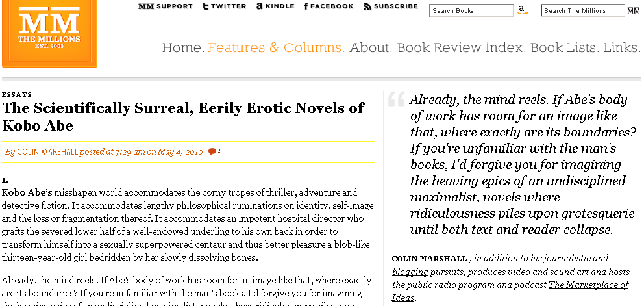
Task: Click The Millions orange logo
Action: (49, 33)
